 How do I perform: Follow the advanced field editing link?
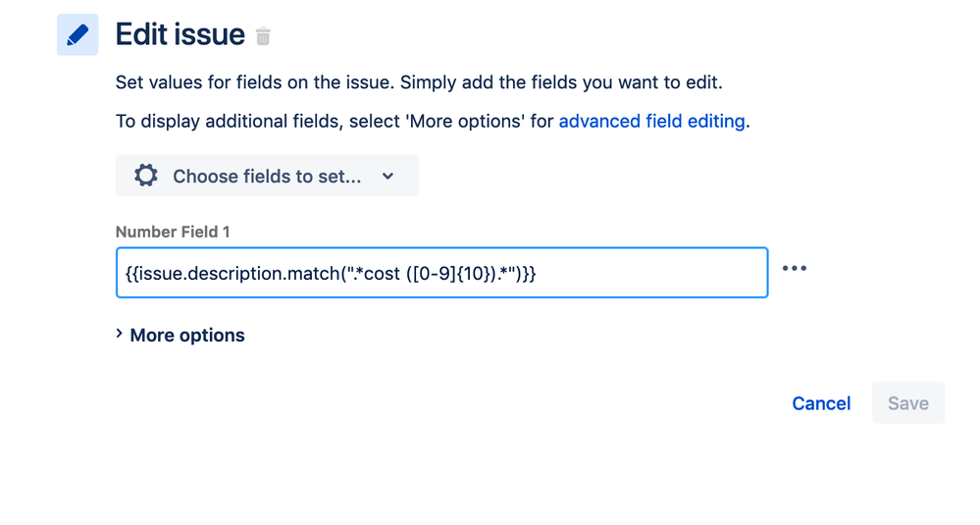click(x=652, y=121)
